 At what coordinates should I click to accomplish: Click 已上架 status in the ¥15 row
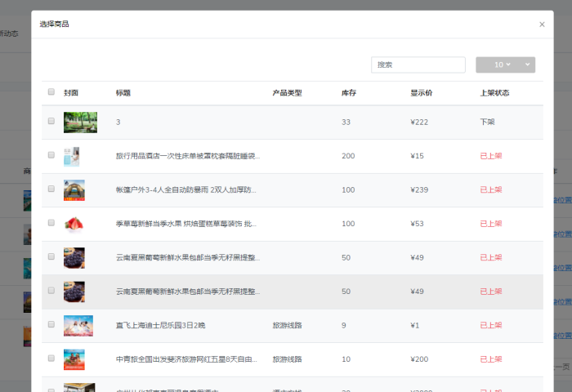pos(491,156)
